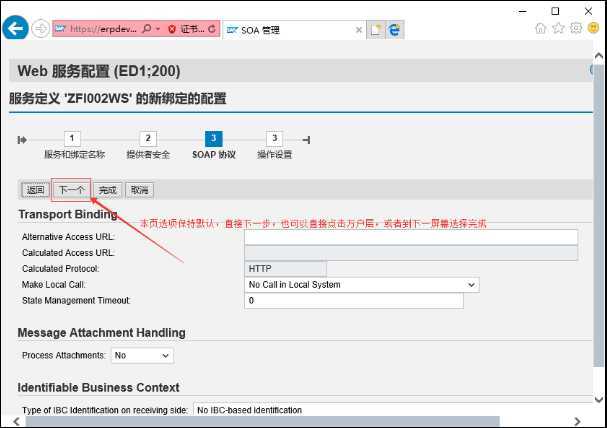Click the Make Local Call label

[x=53, y=285]
